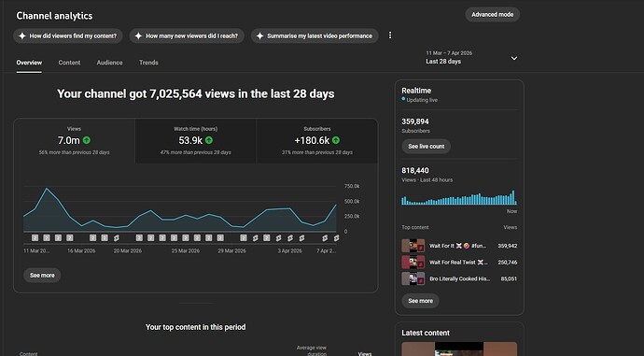Expand the date range chevron beside Last 28 days

pos(514,58)
